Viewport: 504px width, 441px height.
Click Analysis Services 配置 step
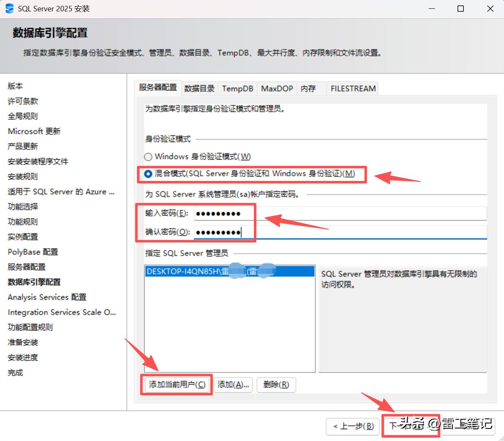(47, 297)
